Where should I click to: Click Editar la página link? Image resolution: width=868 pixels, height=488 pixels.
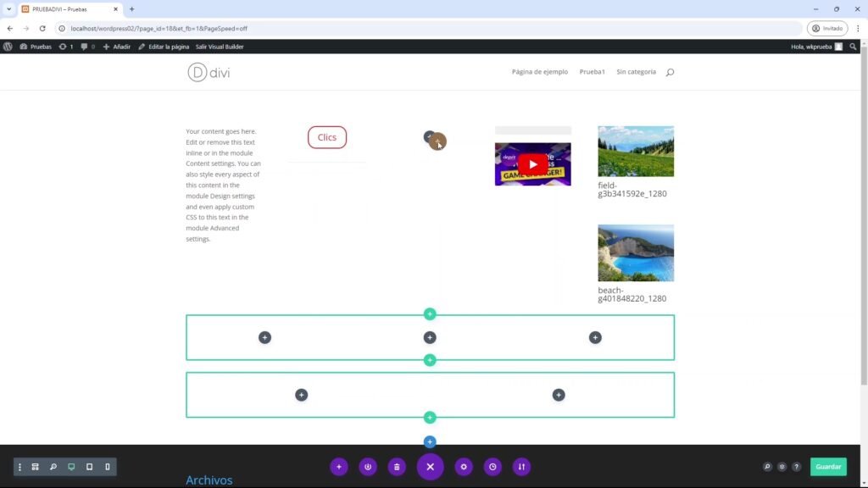pyautogui.click(x=164, y=47)
